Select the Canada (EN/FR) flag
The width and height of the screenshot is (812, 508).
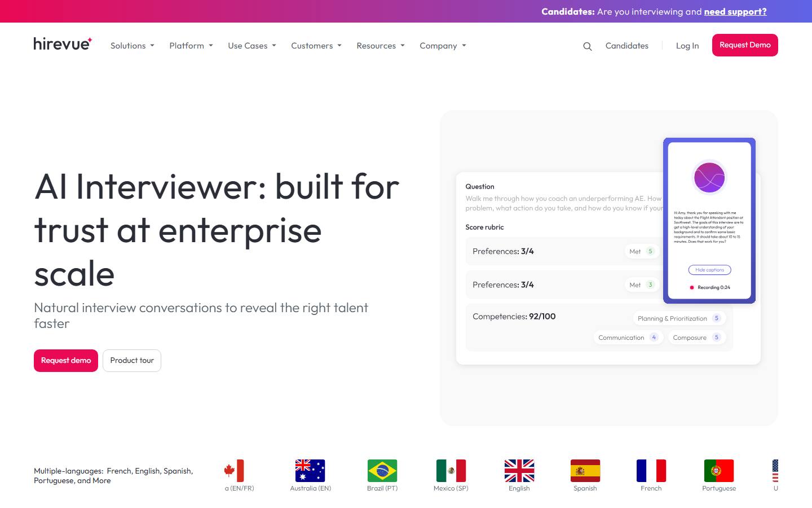(x=234, y=471)
